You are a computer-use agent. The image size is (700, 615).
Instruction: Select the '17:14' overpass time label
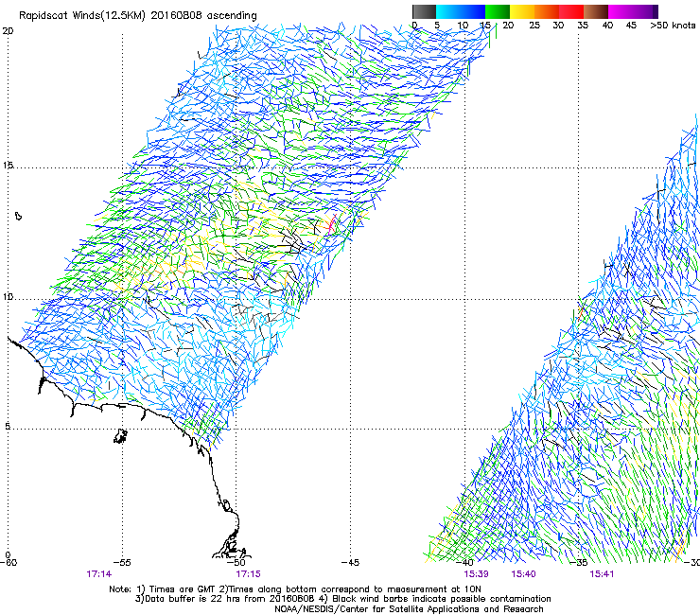[99, 574]
